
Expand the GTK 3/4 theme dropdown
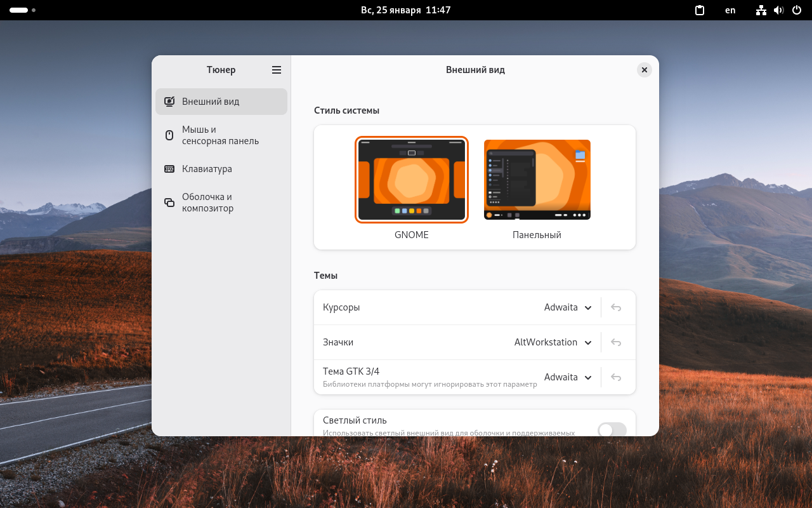tap(568, 377)
